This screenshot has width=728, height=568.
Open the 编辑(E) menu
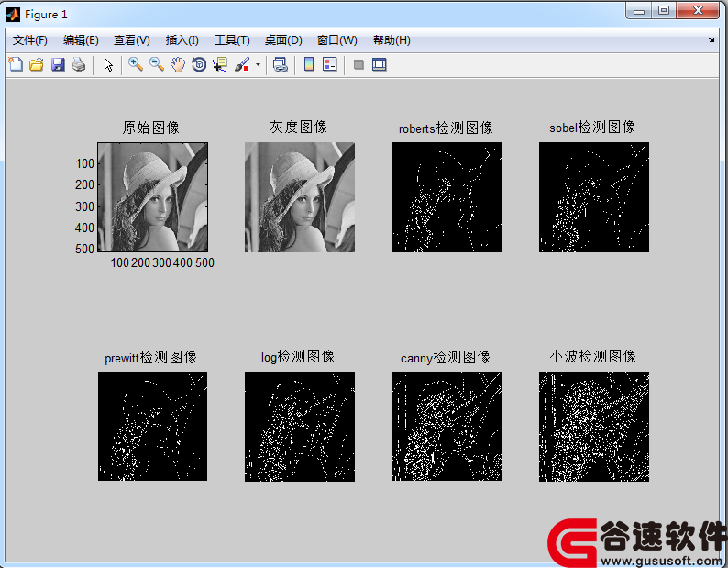tap(81, 40)
